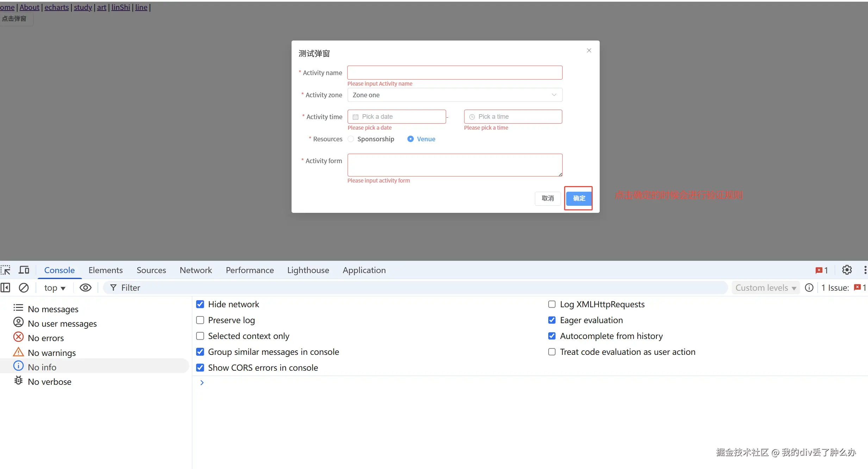868x469 pixels.
Task: Select the inspect element picker icon
Action: [6, 270]
